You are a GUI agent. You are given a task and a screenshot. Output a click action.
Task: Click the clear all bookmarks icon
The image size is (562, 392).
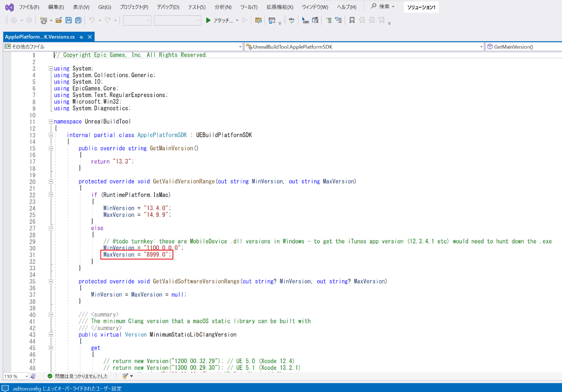pos(381,20)
